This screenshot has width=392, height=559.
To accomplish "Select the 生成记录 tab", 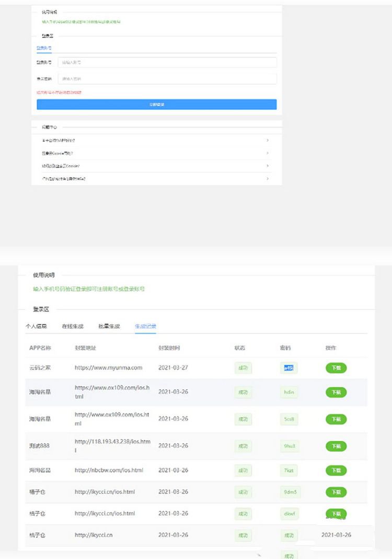I will tap(145, 327).
